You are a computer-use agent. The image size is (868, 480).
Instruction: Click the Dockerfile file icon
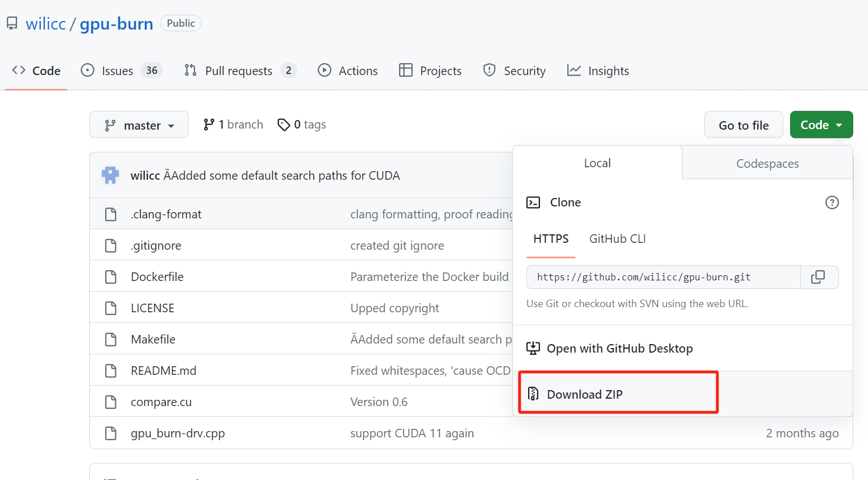click(x=110, y=276)
